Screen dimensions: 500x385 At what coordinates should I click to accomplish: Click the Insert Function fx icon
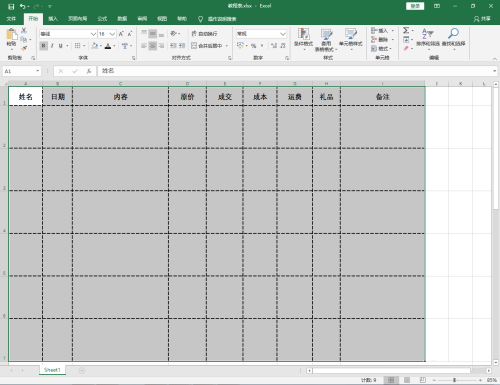click(x=89, y=71)
